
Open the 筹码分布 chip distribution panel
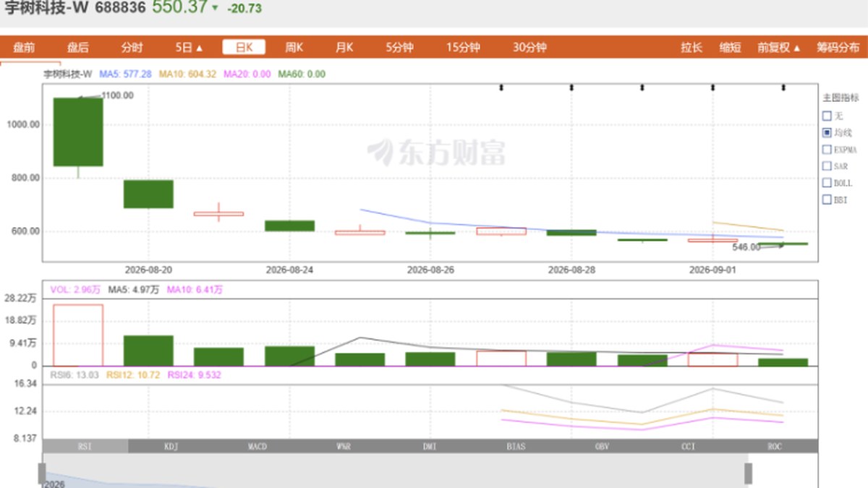click(838, 48)
